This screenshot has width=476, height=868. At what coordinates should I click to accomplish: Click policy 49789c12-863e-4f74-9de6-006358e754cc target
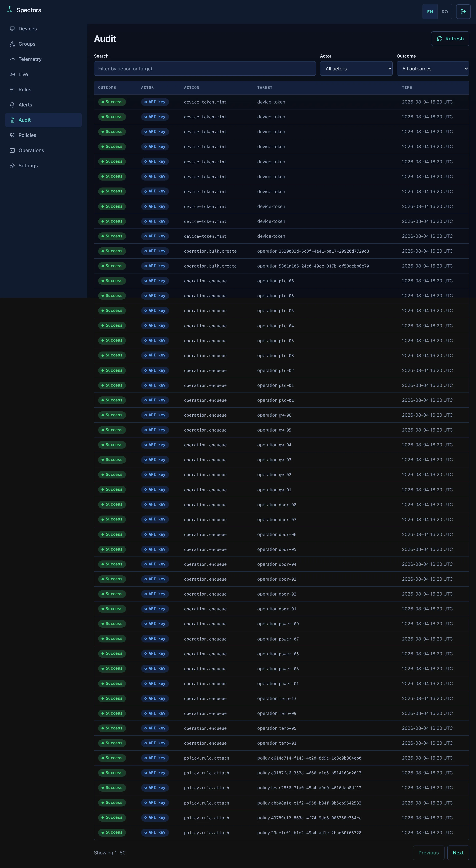[309, 817]
